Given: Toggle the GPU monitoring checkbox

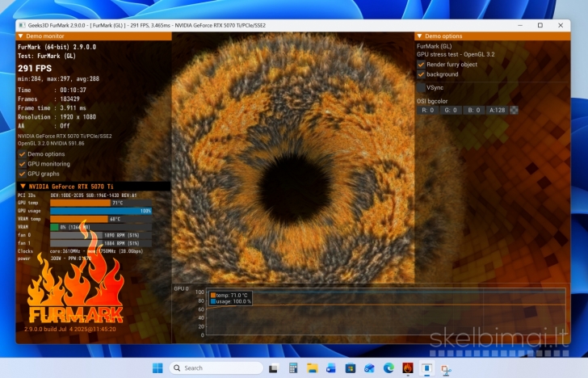Looking at the screenshot, I should (22, 163).
